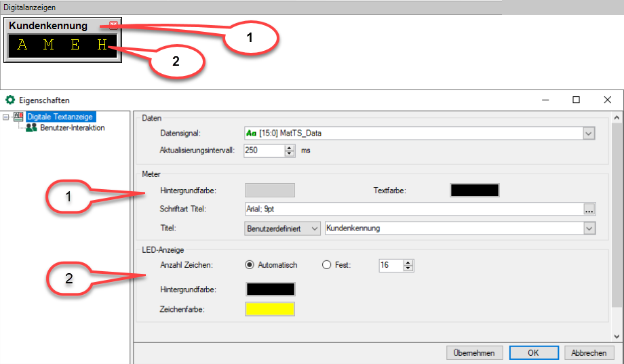This screenshot has height=364, width=624.
Task: Decrease Fest character count
Action: [x=408, y=268]
